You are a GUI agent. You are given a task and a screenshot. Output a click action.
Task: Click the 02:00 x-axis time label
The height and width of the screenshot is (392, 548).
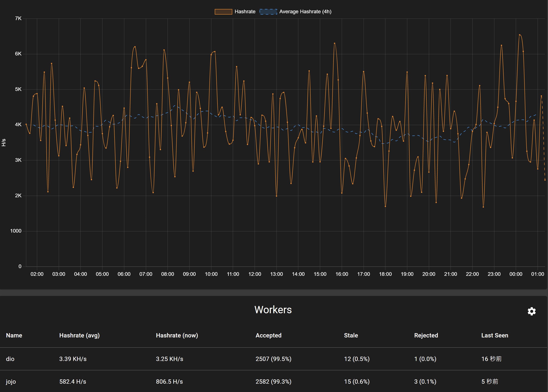coord(37,274)
